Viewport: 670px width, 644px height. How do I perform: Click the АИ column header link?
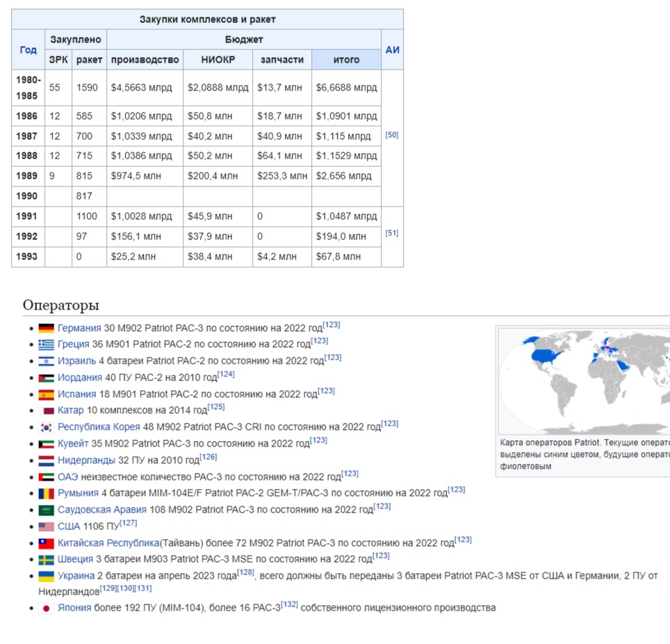392,49
